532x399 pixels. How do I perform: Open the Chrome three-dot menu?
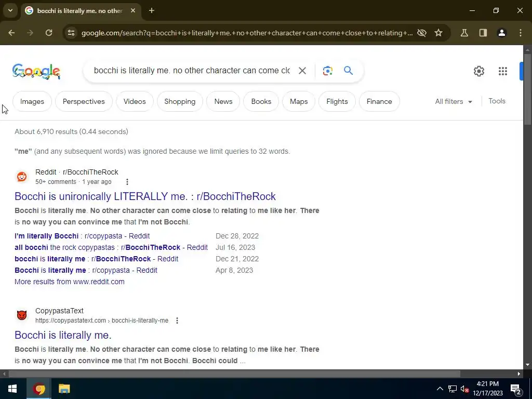521,33
